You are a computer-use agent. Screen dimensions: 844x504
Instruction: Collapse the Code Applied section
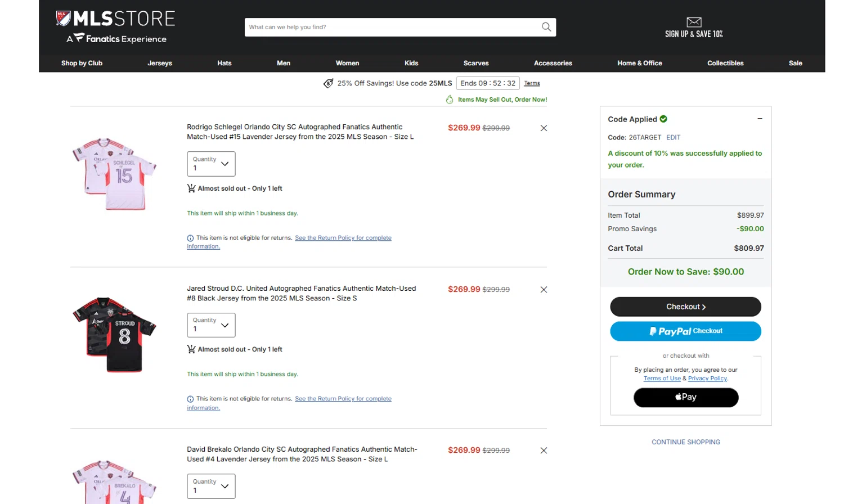pos(760,119)
